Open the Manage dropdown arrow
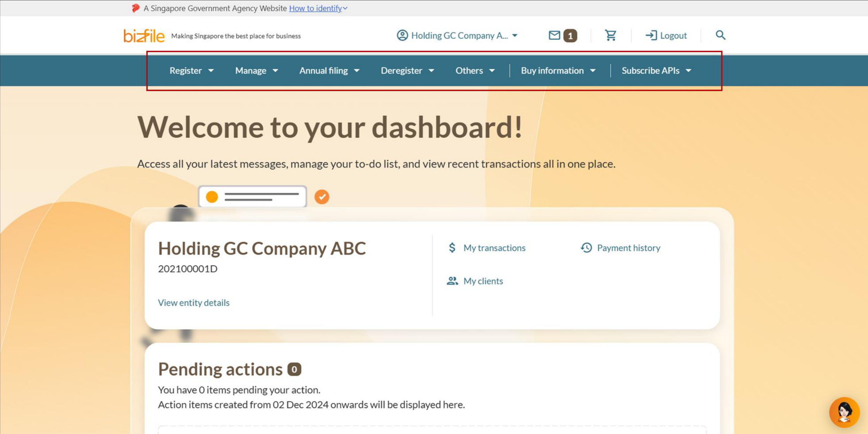The image size is (868, 434). pyautogui.click(x=275, y=71)
